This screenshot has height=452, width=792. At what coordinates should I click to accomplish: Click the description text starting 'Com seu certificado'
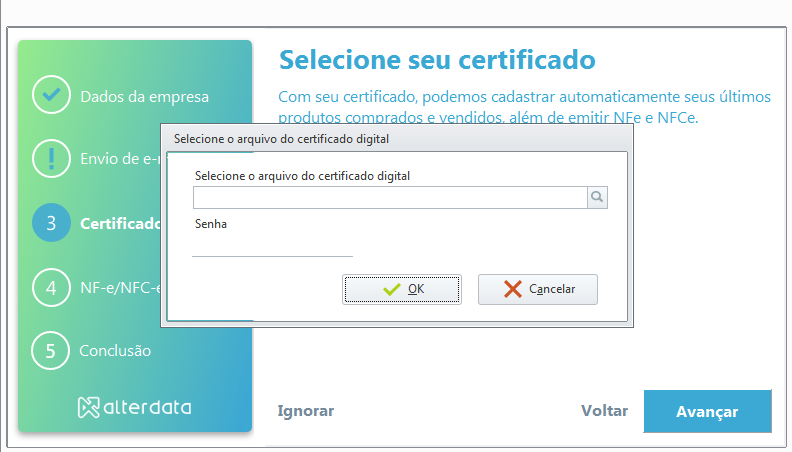pos(524,107)
